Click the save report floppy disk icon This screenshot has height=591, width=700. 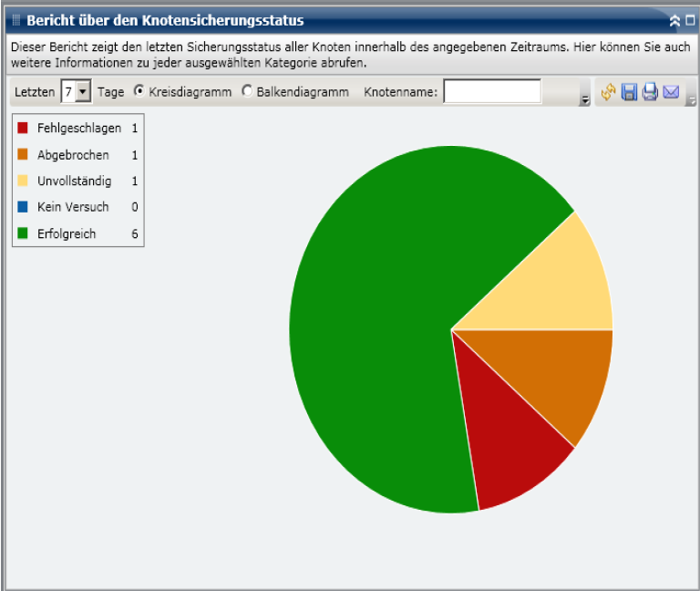point(629,92)
